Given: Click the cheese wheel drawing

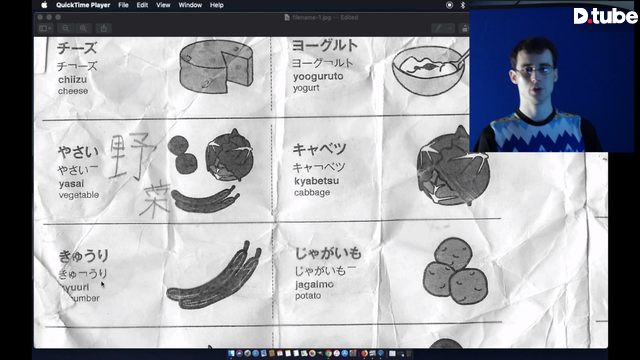Looking at the screenshot, I should pos(216,67).
